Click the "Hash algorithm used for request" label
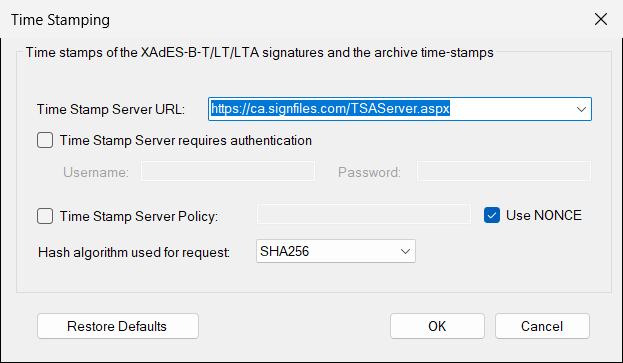The width and height of the screenshot is (623, 363). pos(134,253)
